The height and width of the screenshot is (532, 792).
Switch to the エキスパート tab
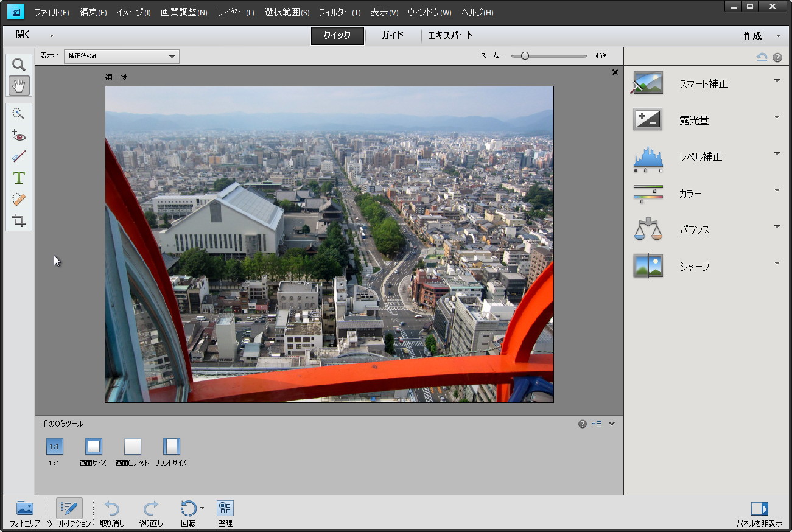[x=449, y=35]
